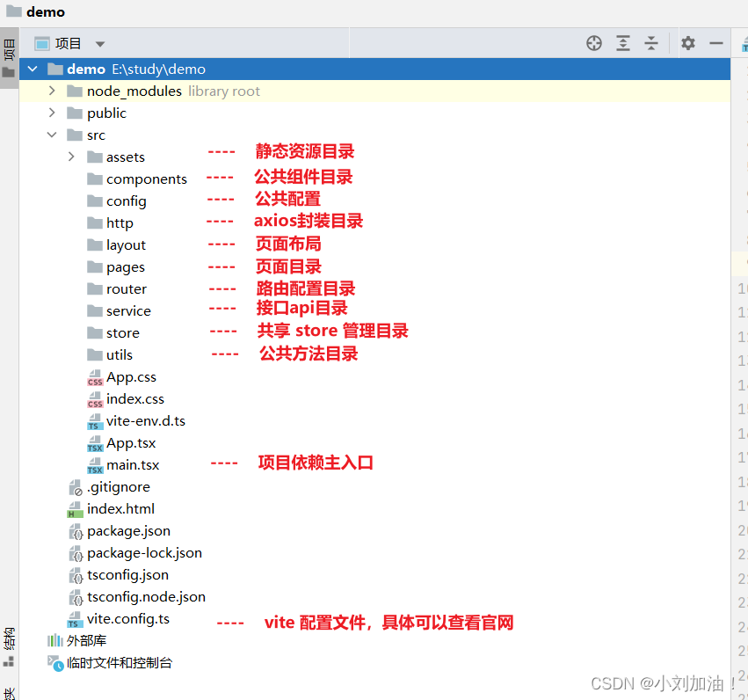Click the Select Opened File crosshair icon
Screen dimensions: 748x700
click(593, 42)
